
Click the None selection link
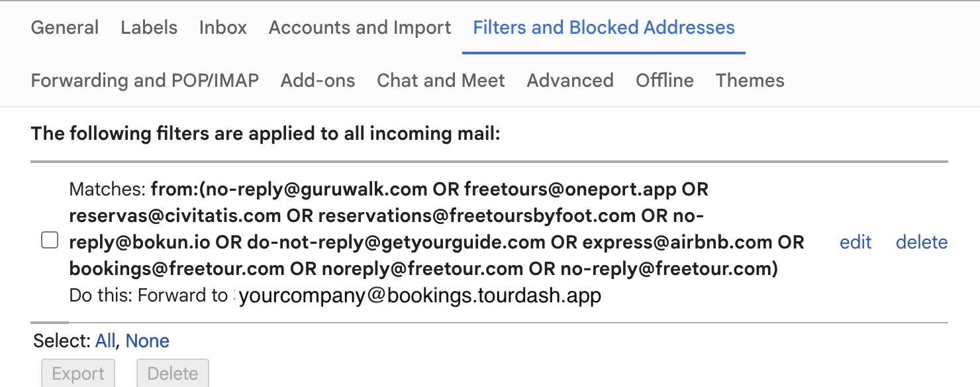coord(148,341)
